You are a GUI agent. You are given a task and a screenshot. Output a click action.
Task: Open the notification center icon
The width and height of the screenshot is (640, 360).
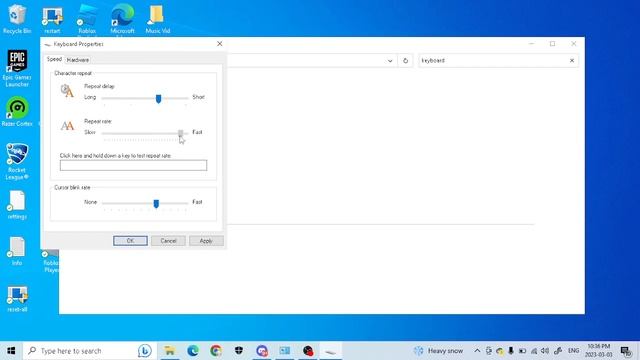tap(626, 351)
